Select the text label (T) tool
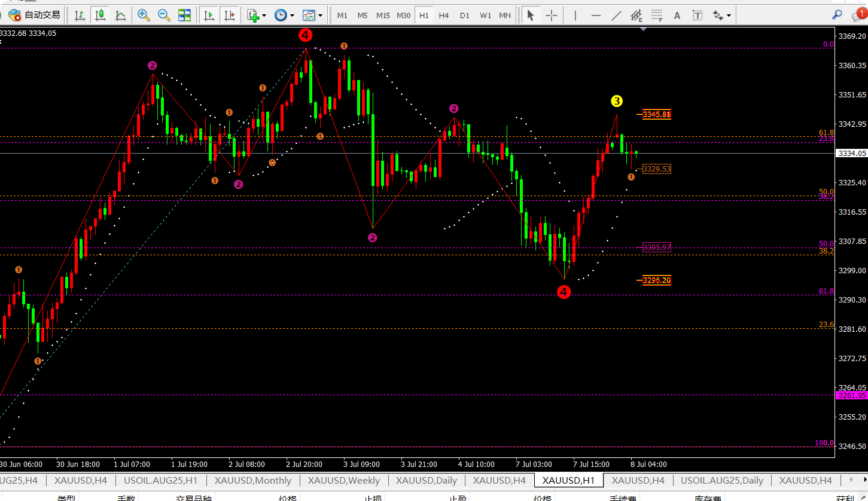 point(698,15)
